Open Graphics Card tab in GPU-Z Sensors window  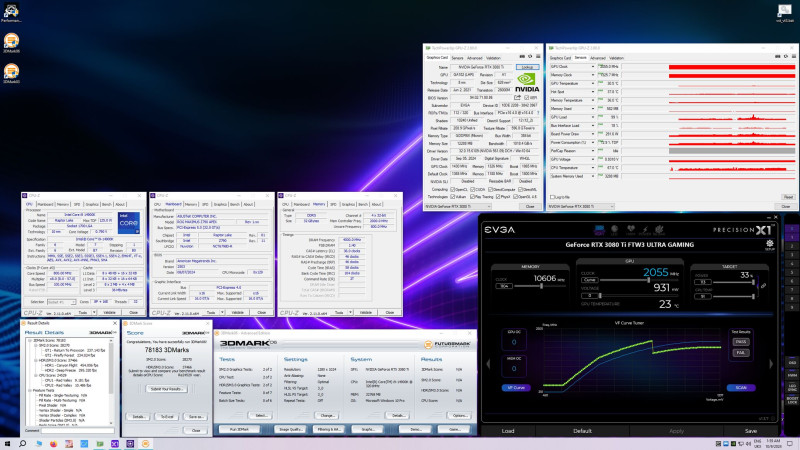click(x=560, y=58)
